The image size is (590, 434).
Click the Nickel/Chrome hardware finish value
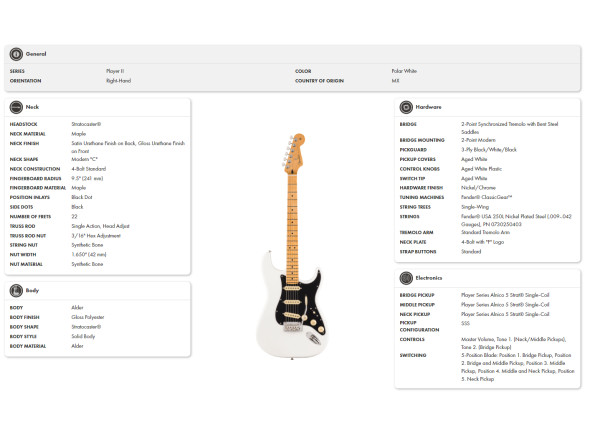click(478, 188)
